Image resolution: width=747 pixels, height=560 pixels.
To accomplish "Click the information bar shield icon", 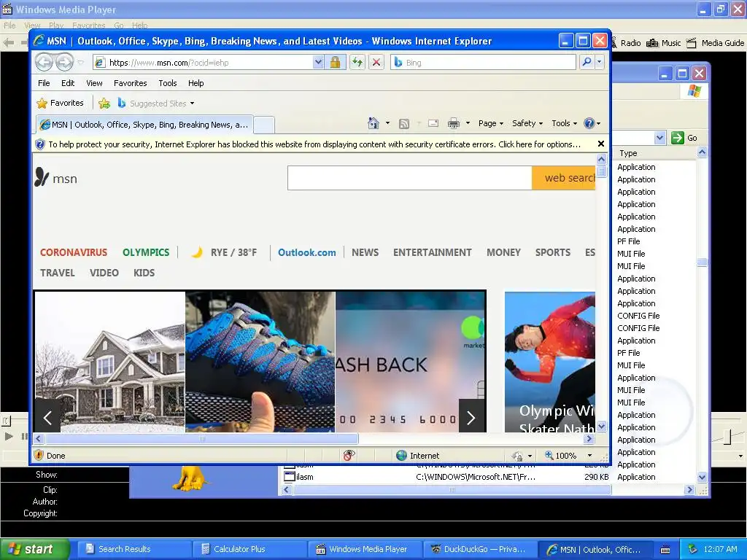I will click(40, 144).
